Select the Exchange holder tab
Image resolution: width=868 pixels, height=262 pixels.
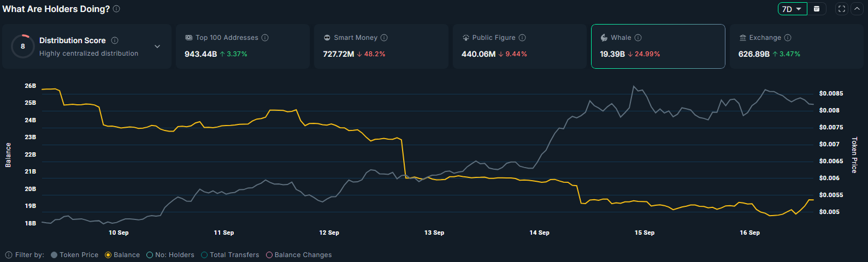796,46
